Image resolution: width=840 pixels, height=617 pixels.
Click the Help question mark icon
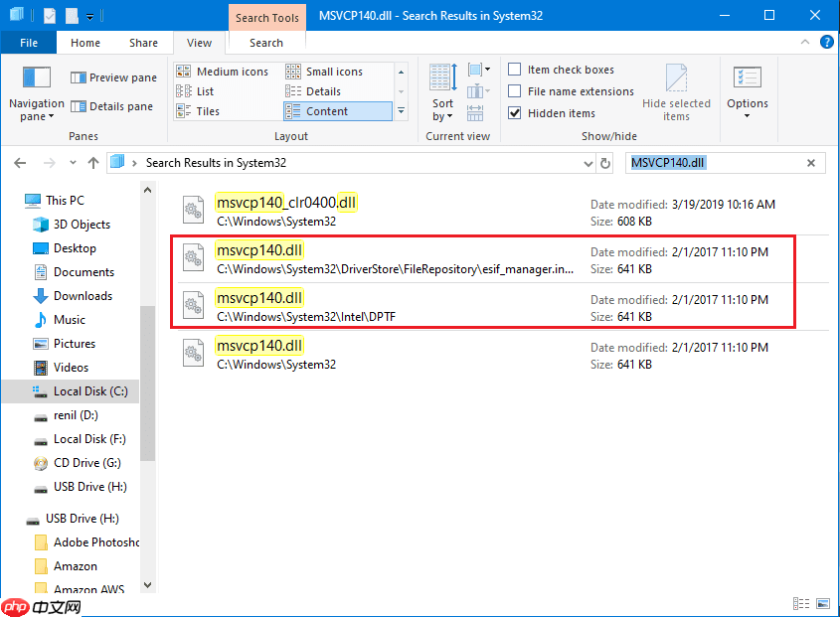827,42
